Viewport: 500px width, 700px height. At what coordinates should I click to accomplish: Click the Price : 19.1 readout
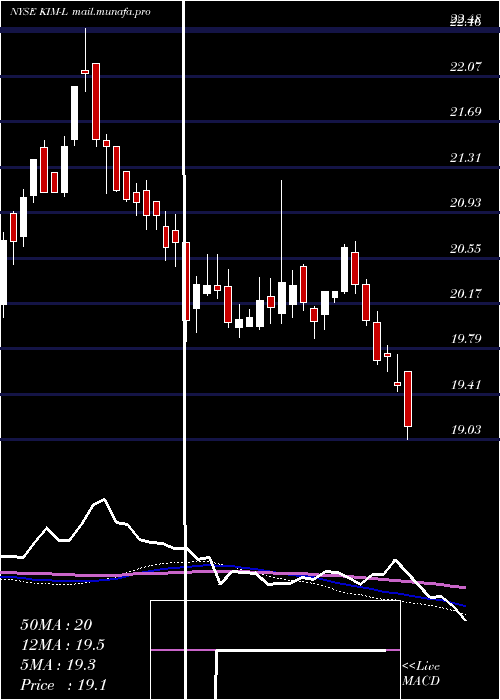(63, 685)
